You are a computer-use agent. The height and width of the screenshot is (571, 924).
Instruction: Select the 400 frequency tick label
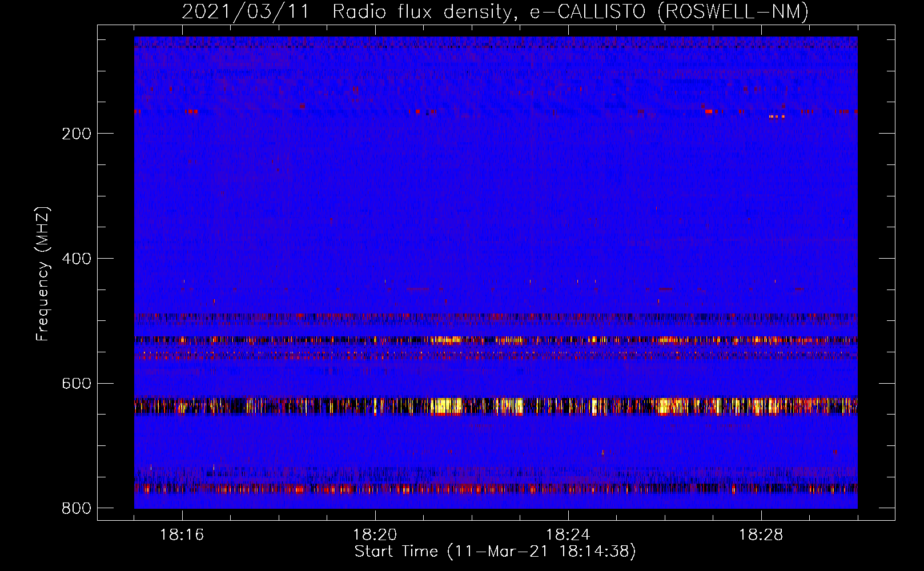pyautogui.click(x=77, y=259)
